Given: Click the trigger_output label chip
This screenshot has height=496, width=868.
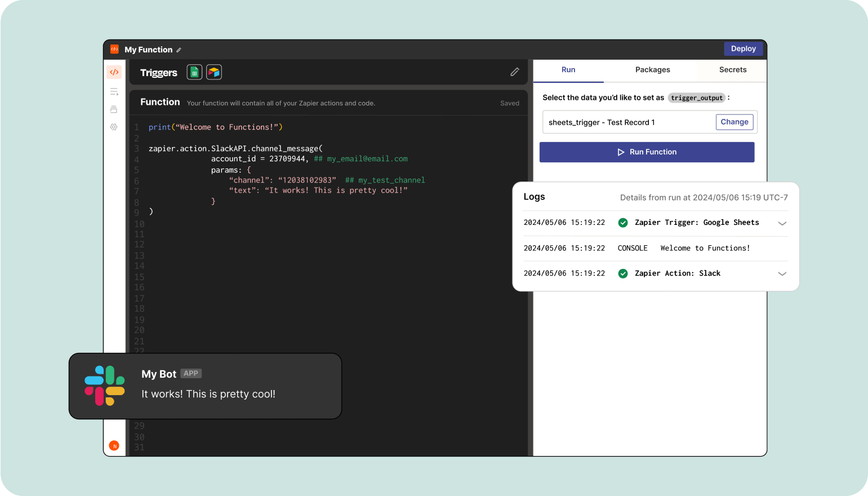Looking at the screenshot, I should click(x=696, y=98).
